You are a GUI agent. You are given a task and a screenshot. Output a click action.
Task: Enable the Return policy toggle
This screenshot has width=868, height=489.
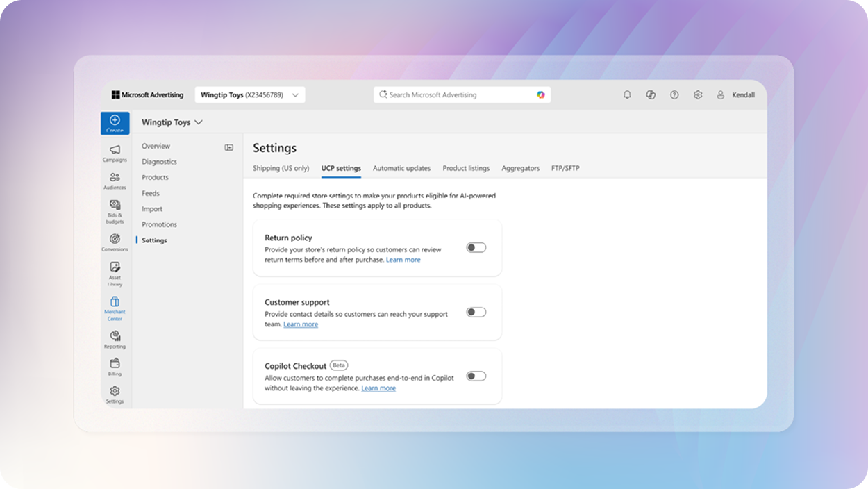(476, 247)
